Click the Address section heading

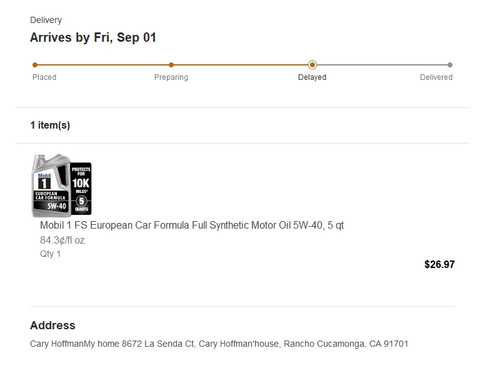(53, 325)
